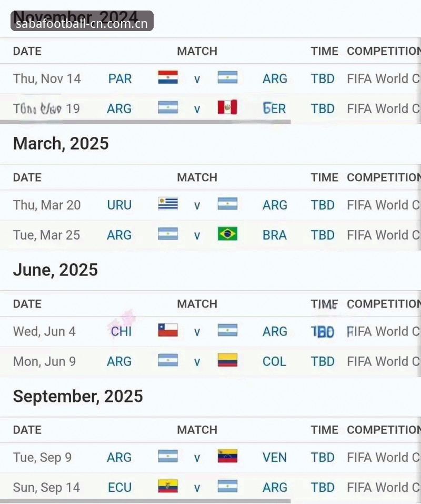This screenshot has height=504, width=421.
Task: Open COL team link on Jun 9
Action: (274, 361)
